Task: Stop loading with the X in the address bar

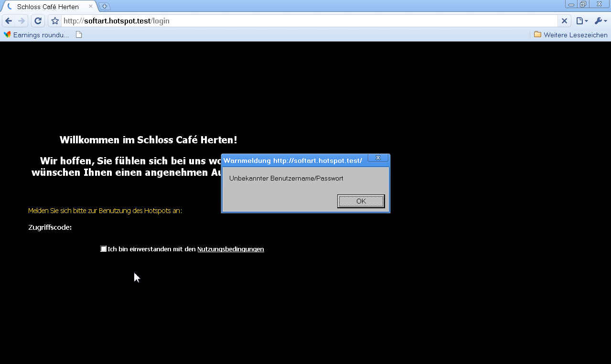Action: 564,21
